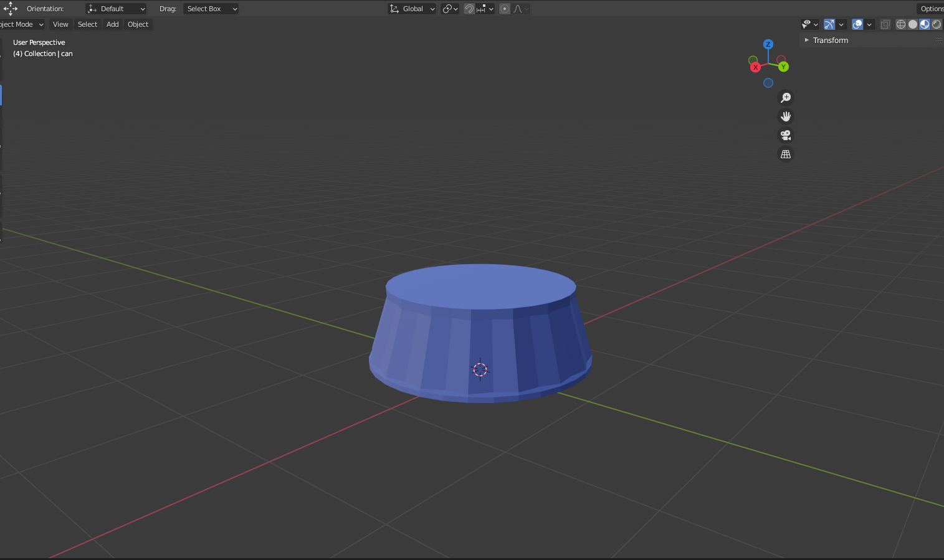
Task: Switch to rendered viewport shading
Action: 937,24
